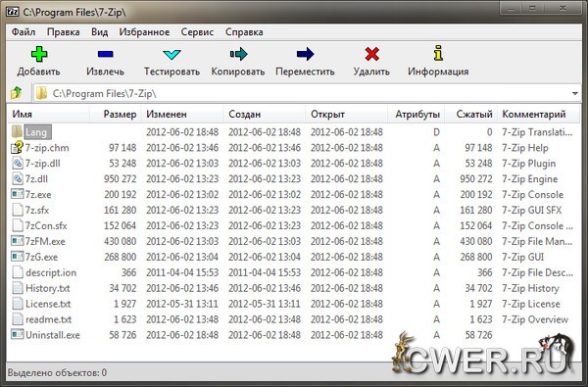This screenshot has width=588, height=387.
Task: Select the file name History.txt
Action: (x=48, y=288)
